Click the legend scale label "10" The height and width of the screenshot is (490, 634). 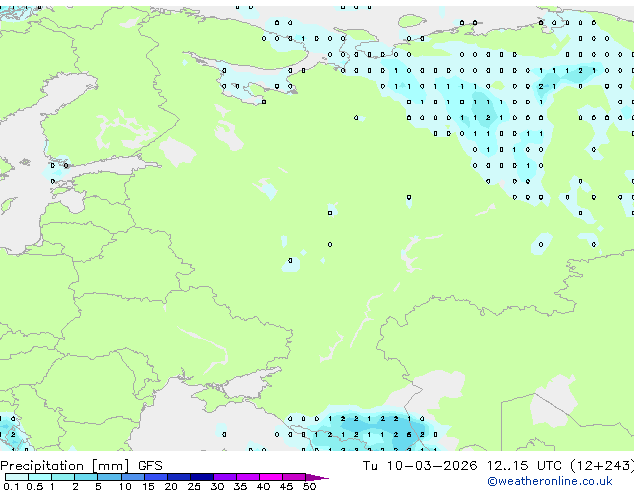[125, 486]
